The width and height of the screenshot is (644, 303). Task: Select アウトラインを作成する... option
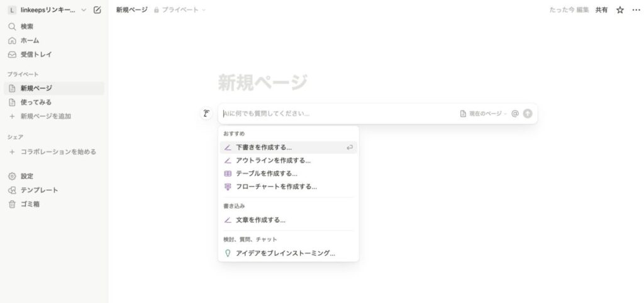[x=288, y=161]
